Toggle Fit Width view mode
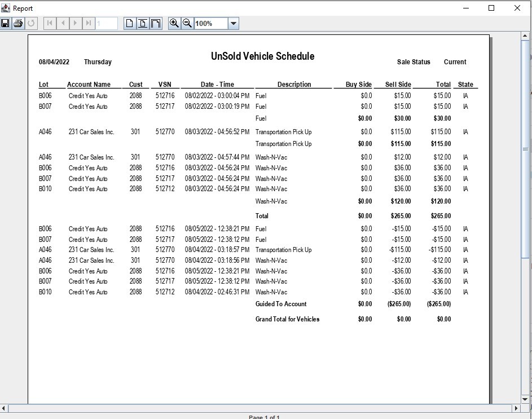 pos(156,23)
